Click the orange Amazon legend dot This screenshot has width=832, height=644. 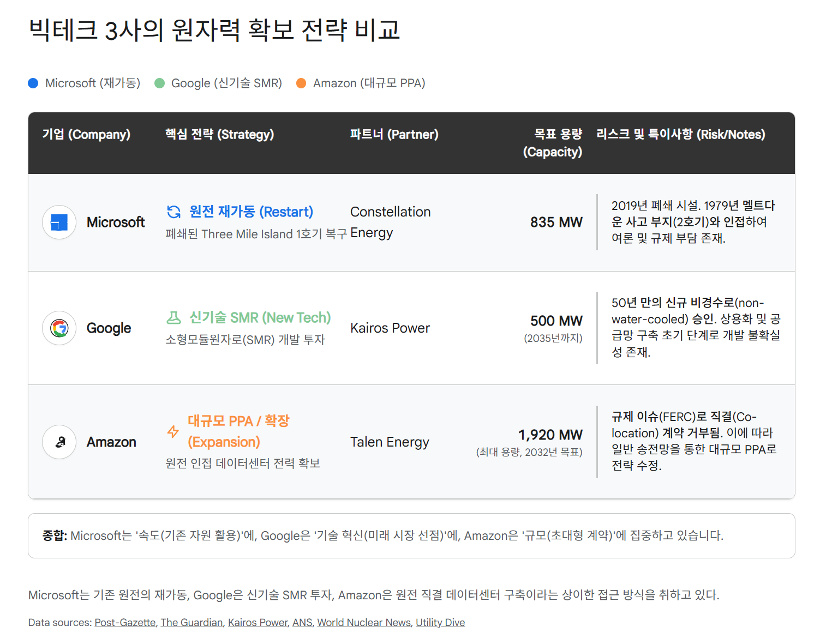click(301, 83)
